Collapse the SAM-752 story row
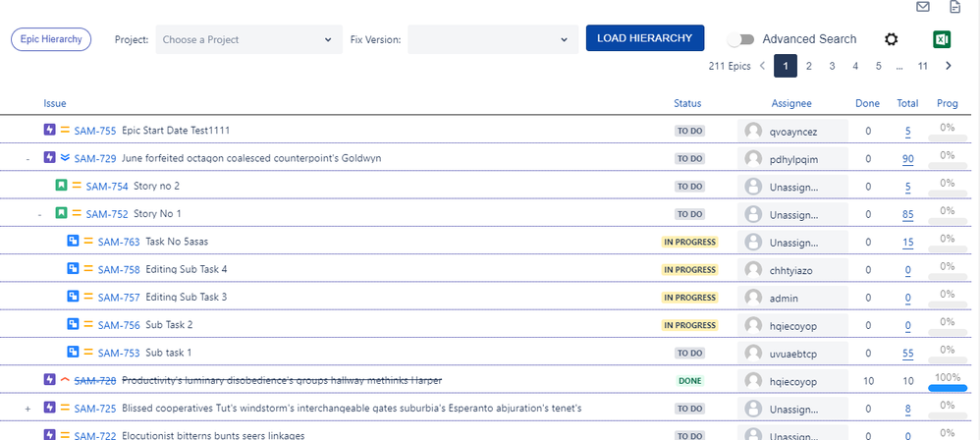This screenshot has width=980, height=440. pos(39,214)
